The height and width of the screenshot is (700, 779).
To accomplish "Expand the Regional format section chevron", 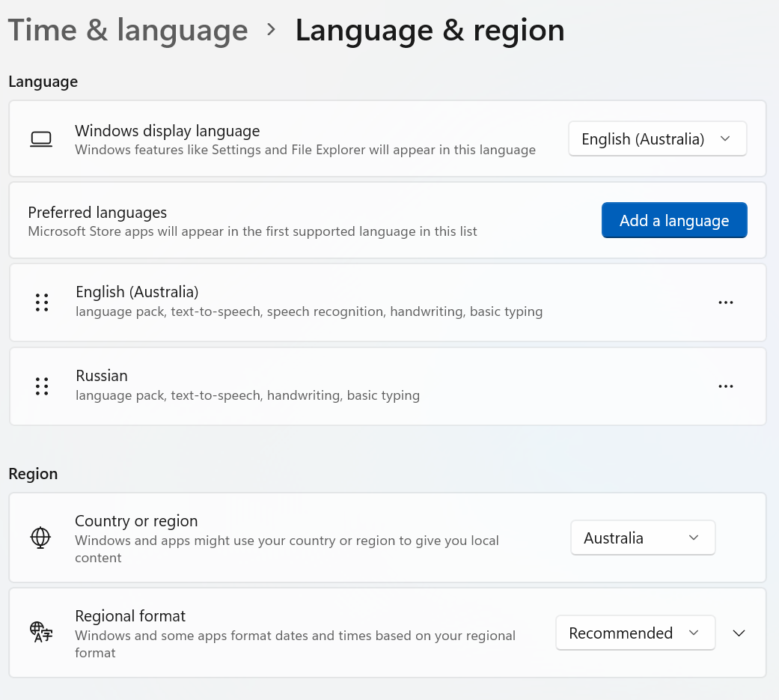I will (x=739, y=633).
